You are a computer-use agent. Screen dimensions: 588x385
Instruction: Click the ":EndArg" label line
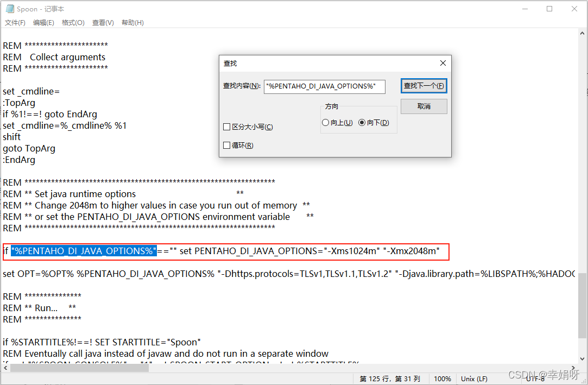(19, 160)
